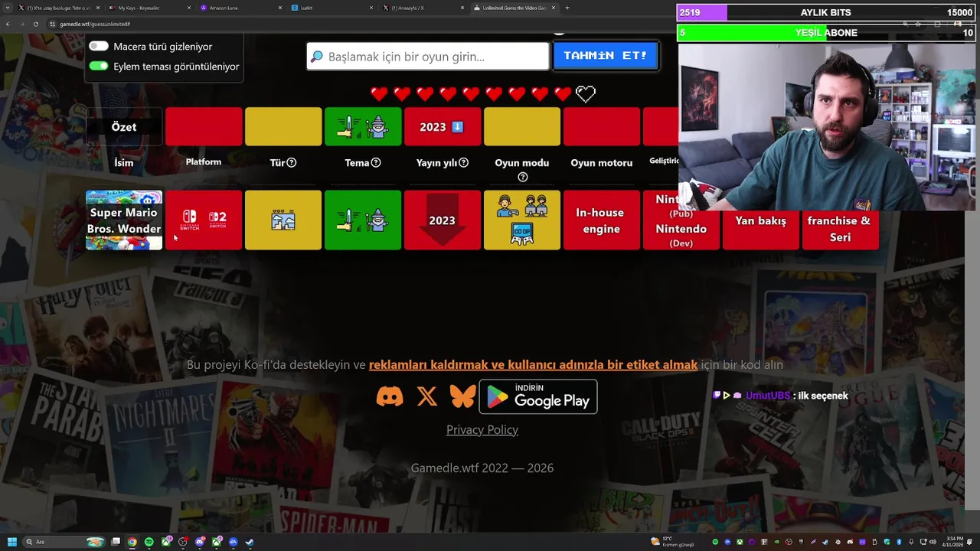Click the Google Play download badge
Viewport: 980px width, 551px height.
tap(538, 396)
